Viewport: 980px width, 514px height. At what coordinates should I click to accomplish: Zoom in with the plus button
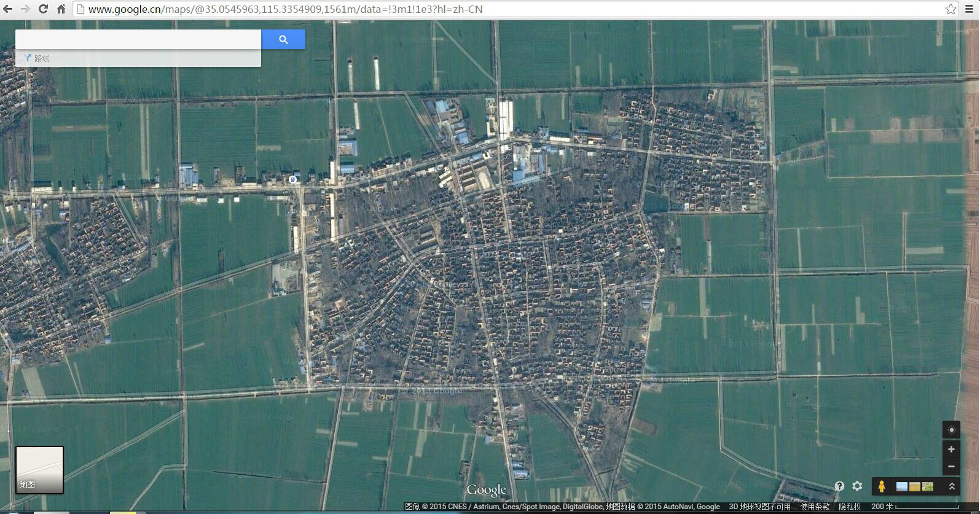pyautogui.click(x=951, y=450)
